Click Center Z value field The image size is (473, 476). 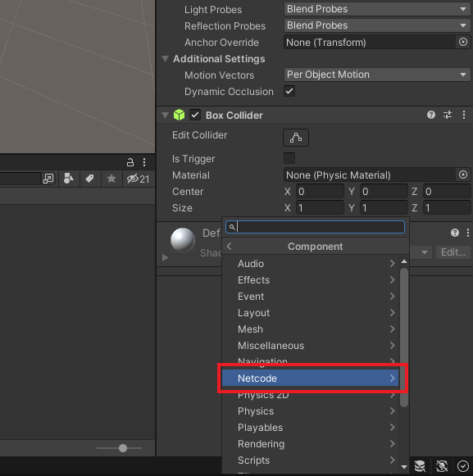(x=447, y=191)
